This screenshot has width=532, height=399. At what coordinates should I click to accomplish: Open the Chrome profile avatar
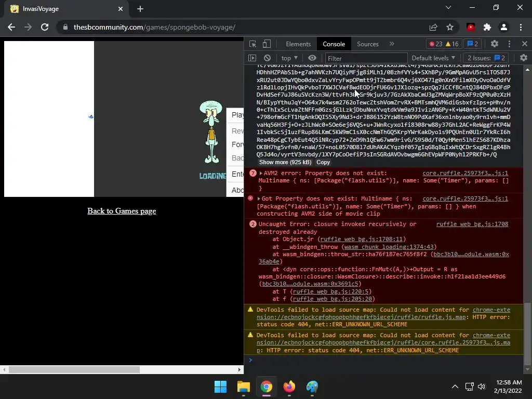(504, 27)
